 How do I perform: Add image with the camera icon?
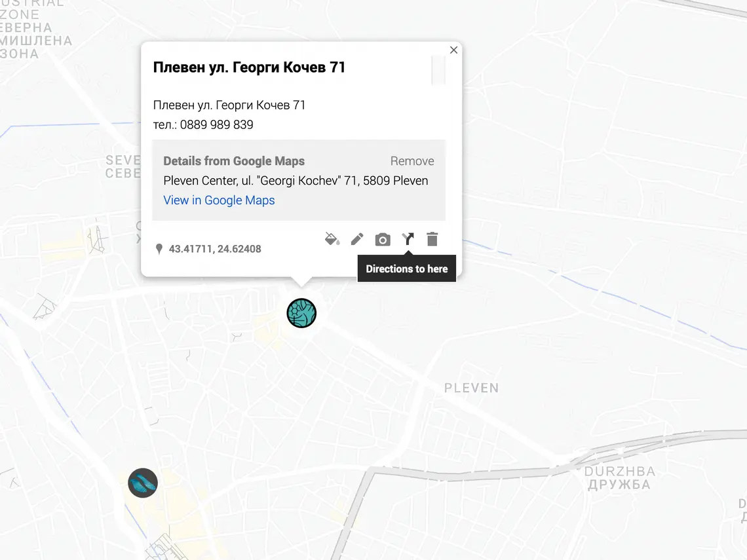click(383, 240)
